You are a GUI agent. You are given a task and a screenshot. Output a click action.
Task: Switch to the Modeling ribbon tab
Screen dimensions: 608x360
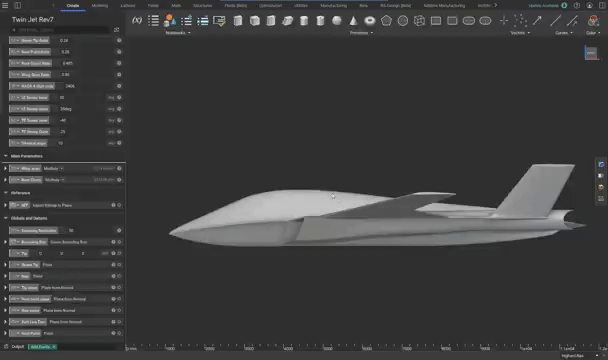[100, 5]
